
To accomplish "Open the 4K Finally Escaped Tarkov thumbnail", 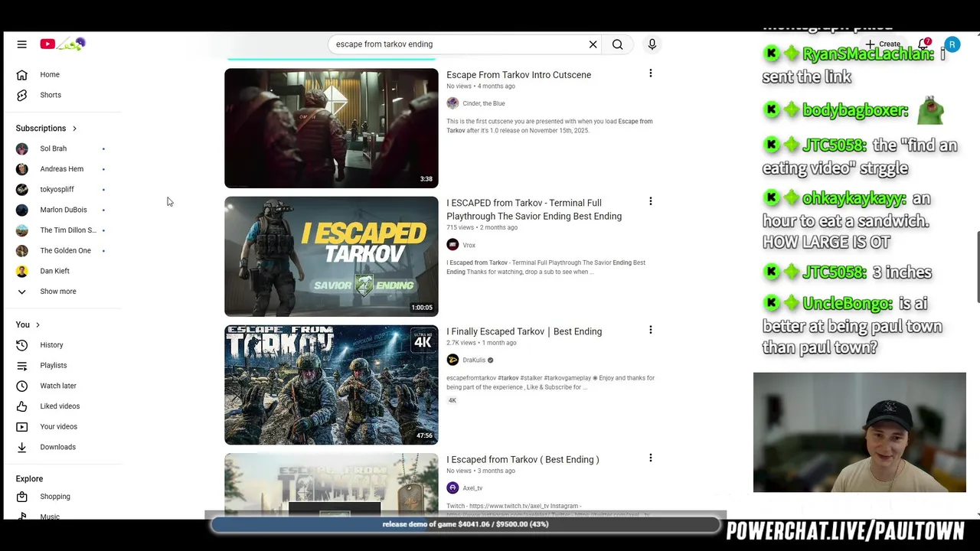I will pyautogui.click(x=332, y=385).
